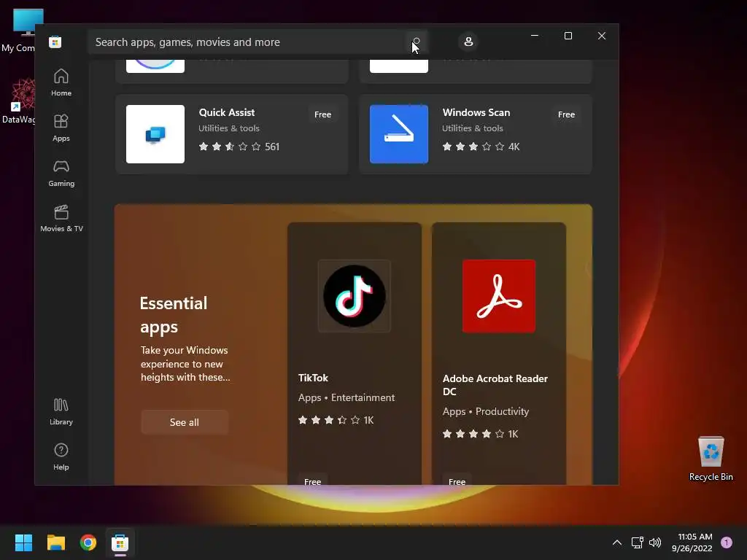Maximize the Microsoft Store window
Viewport: 747px width, 560px height.
point(568,36)
